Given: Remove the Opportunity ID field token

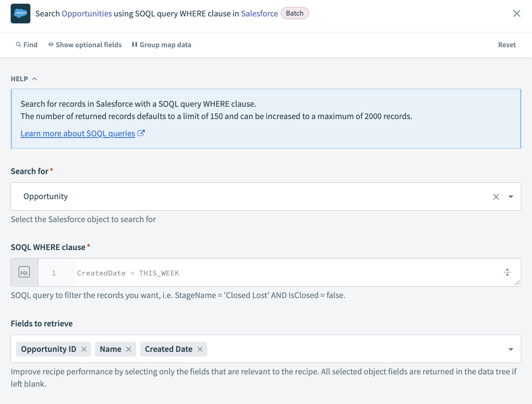Looking at the screenshot, I should [84, 349].
